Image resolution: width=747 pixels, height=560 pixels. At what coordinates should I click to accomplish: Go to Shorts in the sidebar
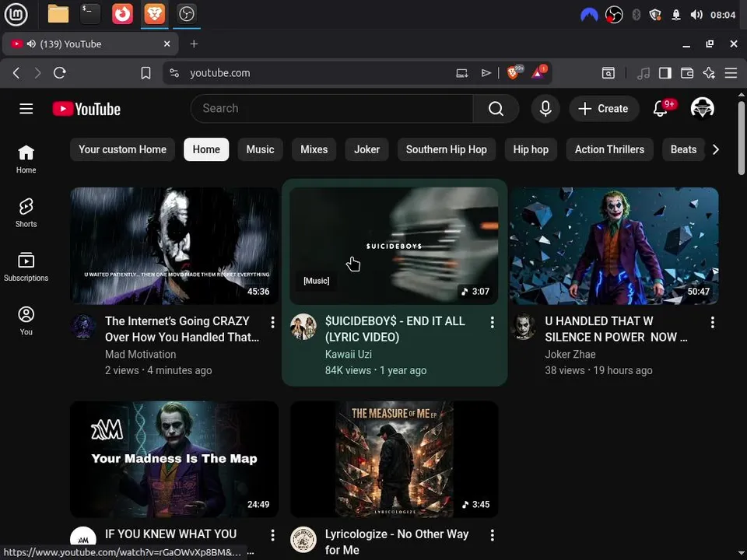pyautogui.click(x=26, y=213)
